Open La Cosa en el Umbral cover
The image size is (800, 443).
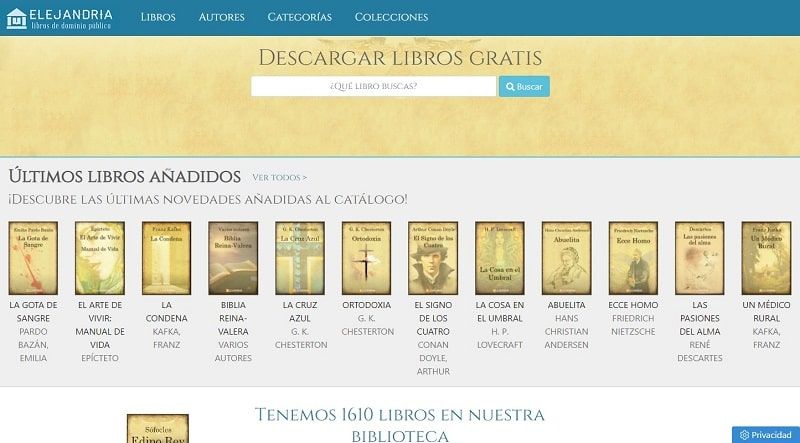pyautogui.click(x=500, y=258)
